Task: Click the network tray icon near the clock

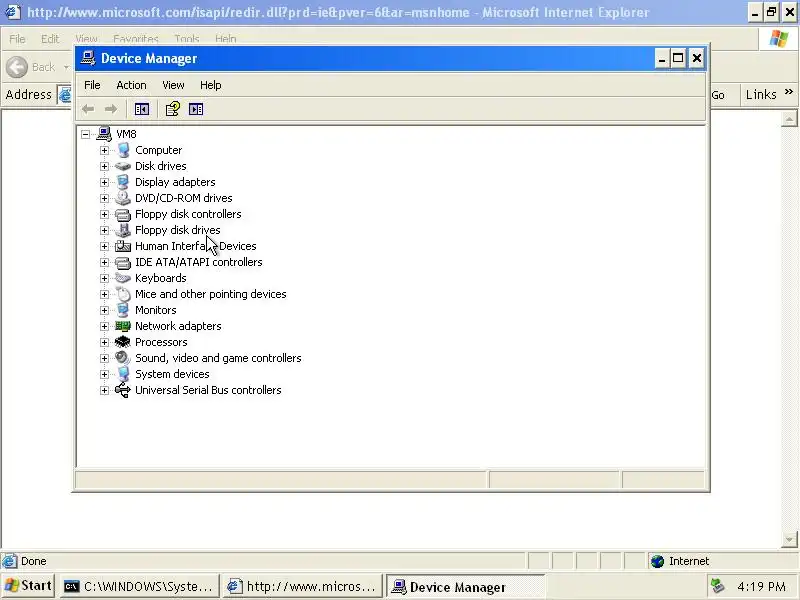Action: [x=718, y=586]
